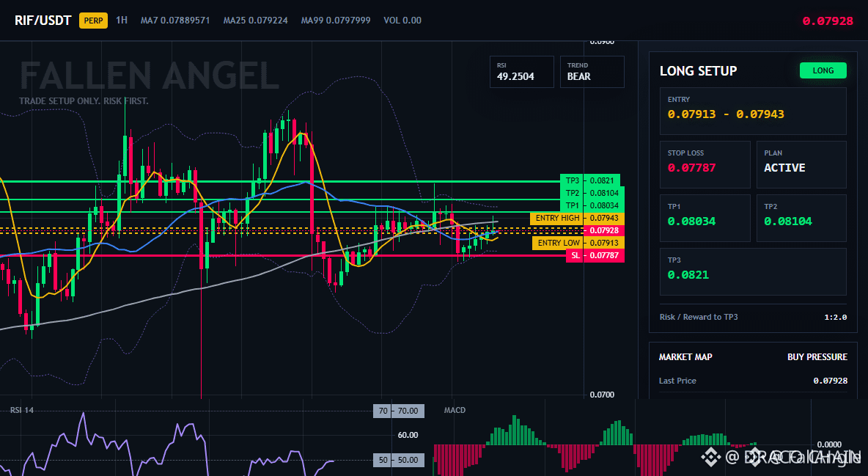Click the green LONG badge button
This screenshot has width=868, height=476.
coord(823,70)
